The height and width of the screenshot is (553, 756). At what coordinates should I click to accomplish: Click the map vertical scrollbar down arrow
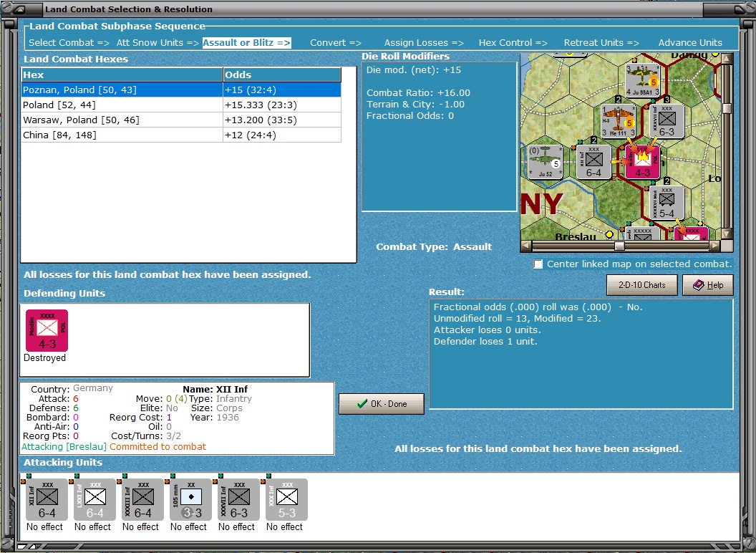click(727, 234)
